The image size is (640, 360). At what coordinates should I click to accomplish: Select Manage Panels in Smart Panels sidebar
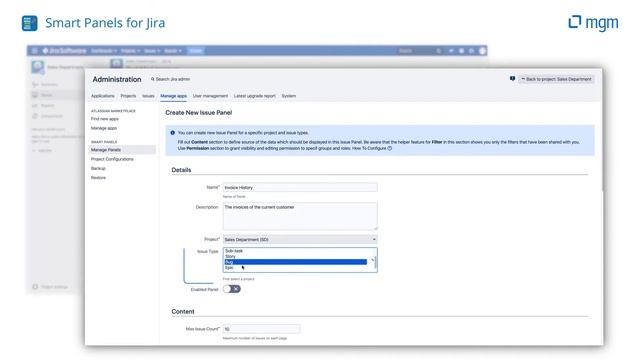point(122,150)
